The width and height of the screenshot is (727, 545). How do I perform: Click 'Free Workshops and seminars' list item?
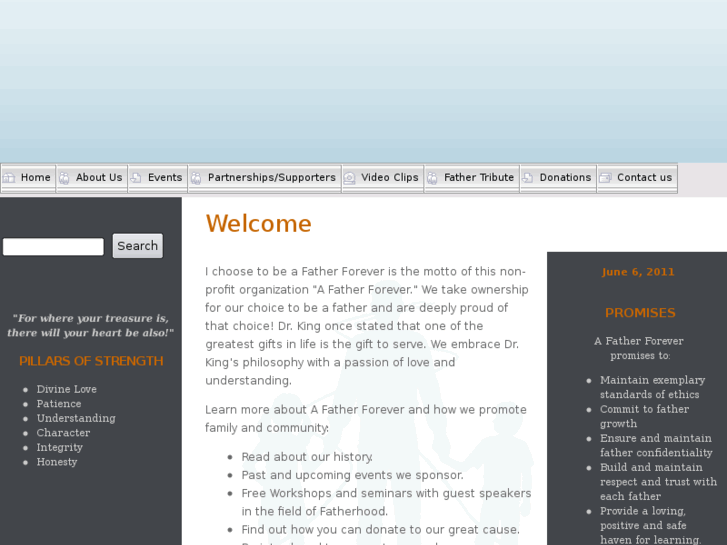click(386, 502)
